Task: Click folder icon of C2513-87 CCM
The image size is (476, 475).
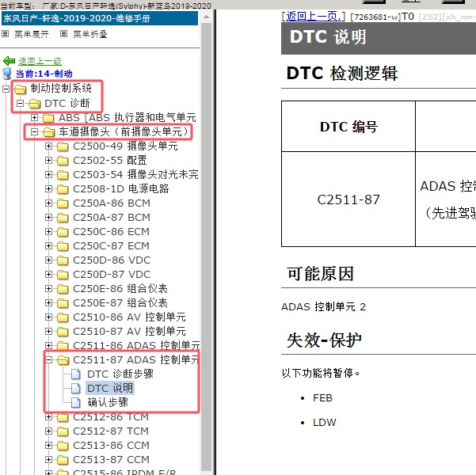Action: point(63,460)
